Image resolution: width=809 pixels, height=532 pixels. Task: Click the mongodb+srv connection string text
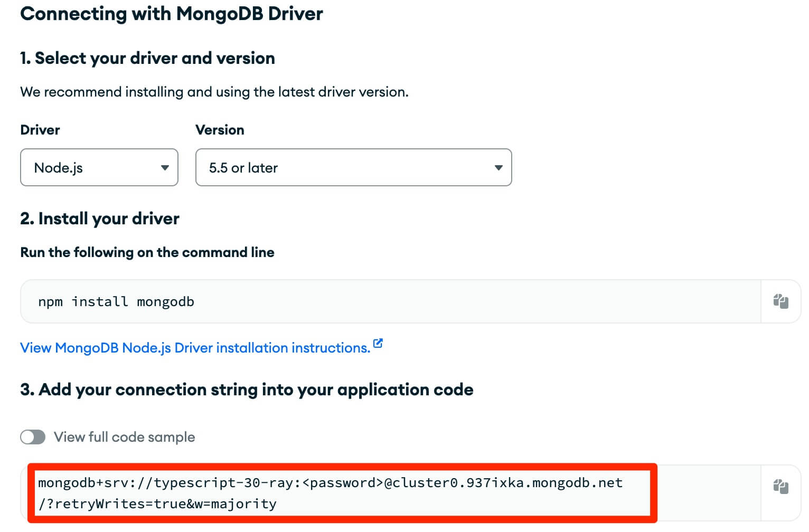(x=331, y=493)
